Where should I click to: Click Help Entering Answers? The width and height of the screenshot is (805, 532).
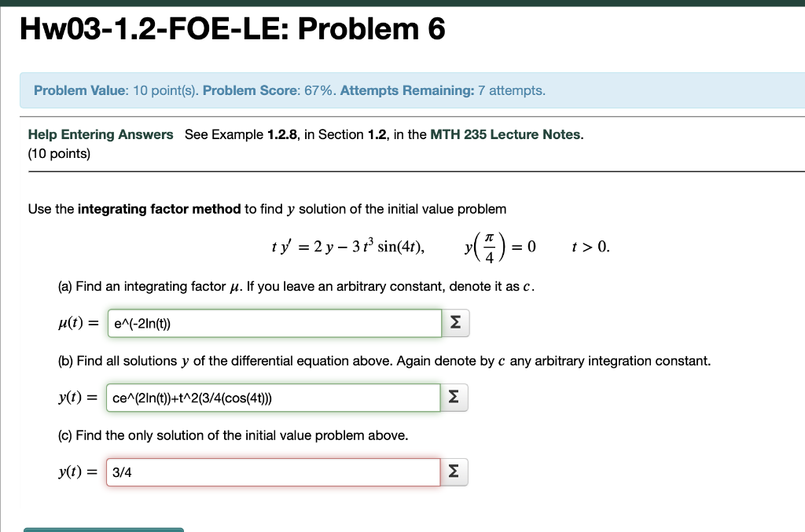click(x=101, y=134)
